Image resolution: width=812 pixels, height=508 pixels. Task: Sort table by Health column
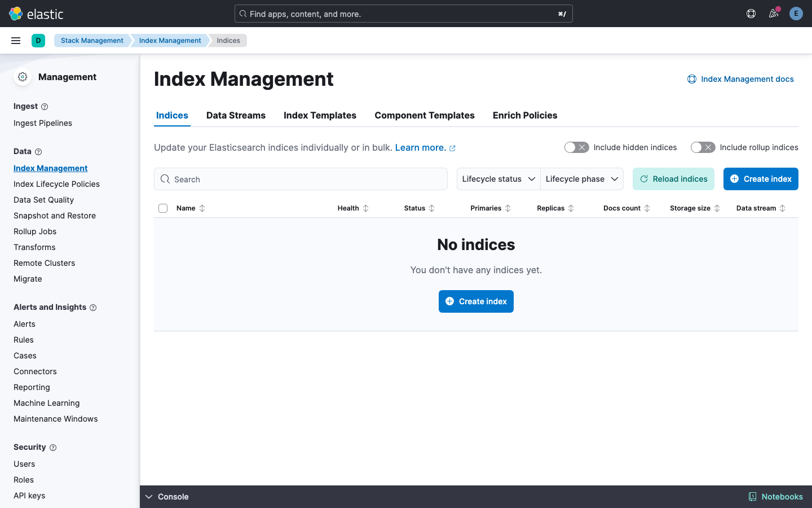[x=353, y=208]
